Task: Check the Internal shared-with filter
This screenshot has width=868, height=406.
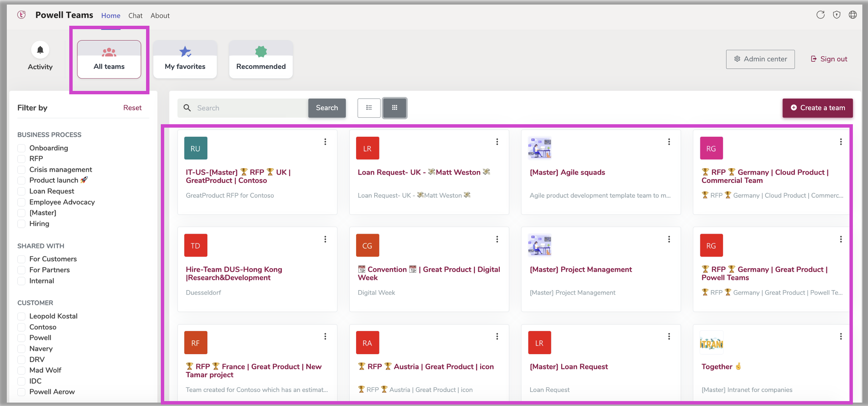Action: [22, 281]
